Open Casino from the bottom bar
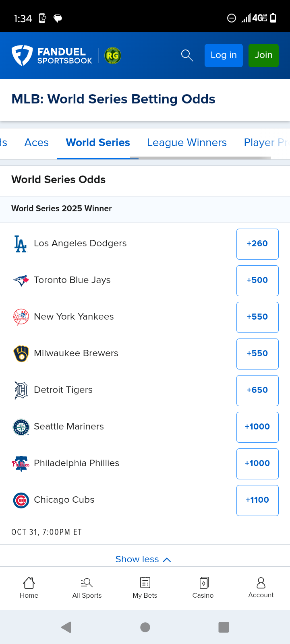The width and height of the screenshot is (290, 644). [203, 588]
